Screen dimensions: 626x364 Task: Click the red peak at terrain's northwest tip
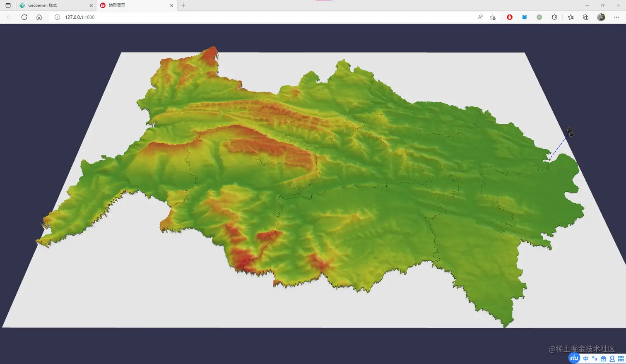[212, 55]
